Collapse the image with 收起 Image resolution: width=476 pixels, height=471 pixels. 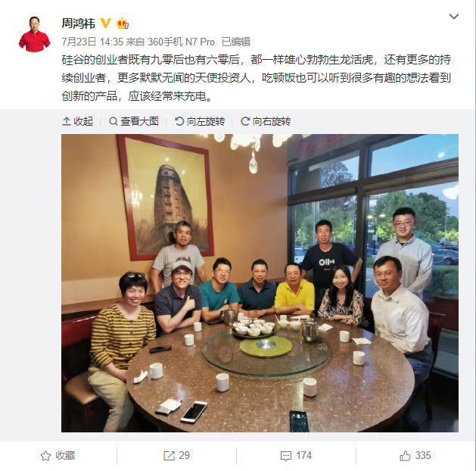(x=77, y=121)
